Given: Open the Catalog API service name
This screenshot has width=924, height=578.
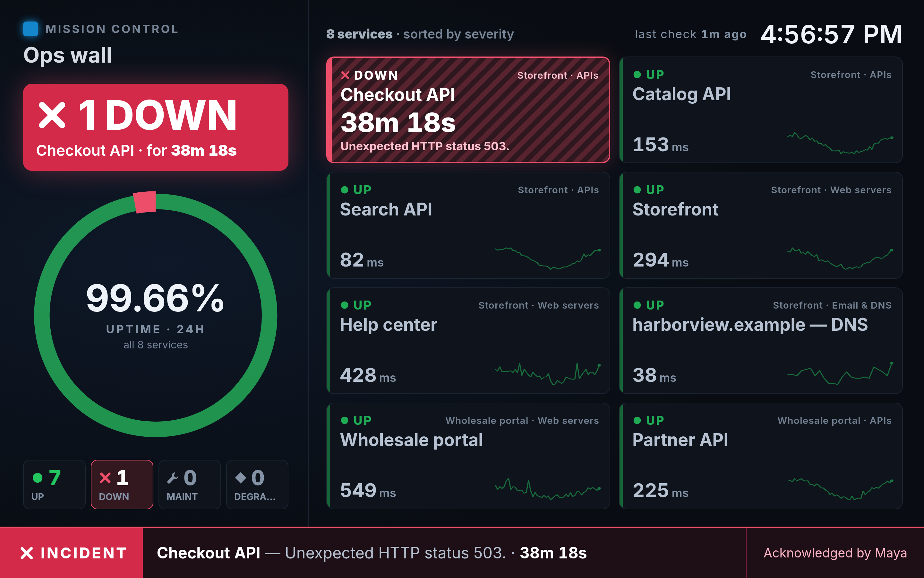Looking at the screenshot, I should coord(681,94).
